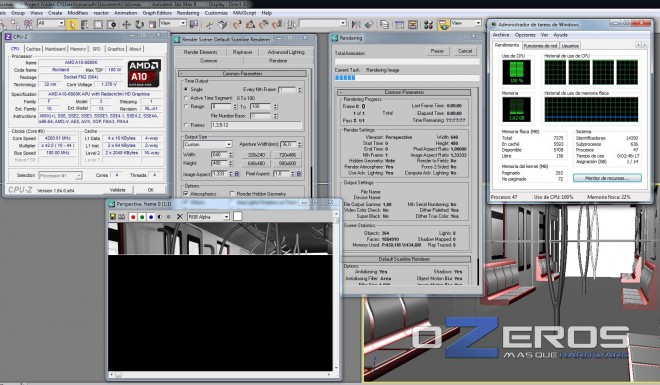Toggle the Window/Crossing selection icon

coord(112,24)
